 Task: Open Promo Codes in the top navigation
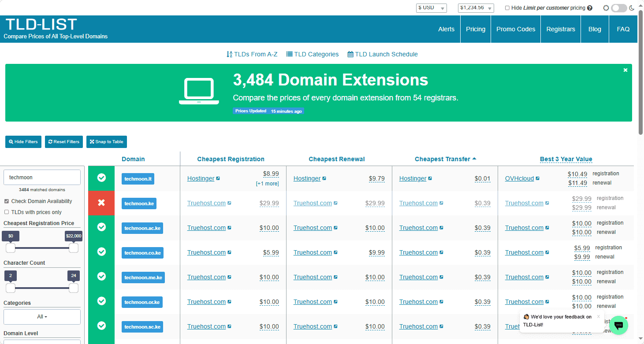pyautogui.click(x=516, y=29)
